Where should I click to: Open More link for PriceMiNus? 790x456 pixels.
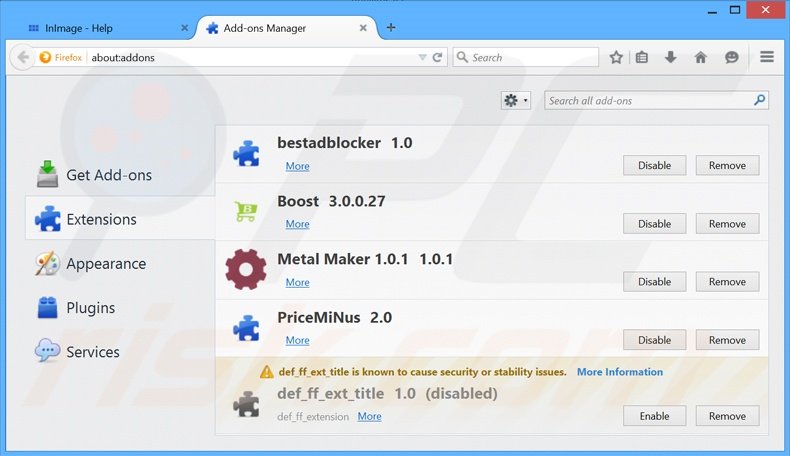[x=297, y=341]
